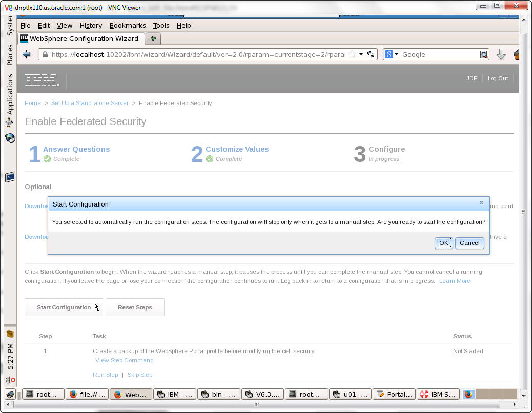The image size is (532, 413).
Task: Open Set Up a Stand-alone Server breadcrumb
Action: [90, 103]
